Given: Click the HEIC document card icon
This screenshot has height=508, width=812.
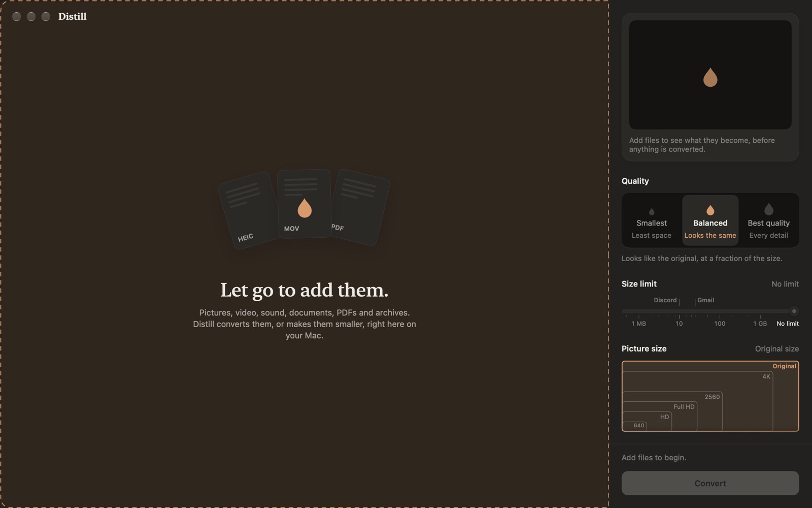Looking at the screenshot, I should click(x=248, y=210).
